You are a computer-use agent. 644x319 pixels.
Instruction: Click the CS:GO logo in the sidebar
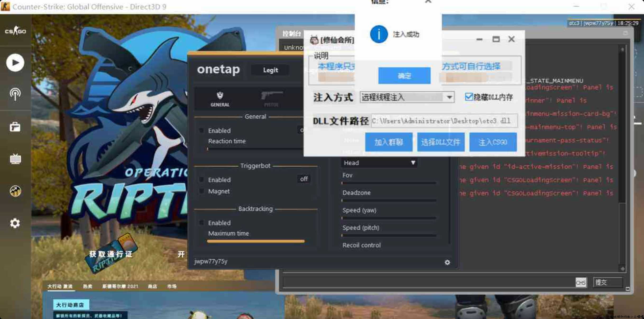pyautogui.click(x=15, y=31)
